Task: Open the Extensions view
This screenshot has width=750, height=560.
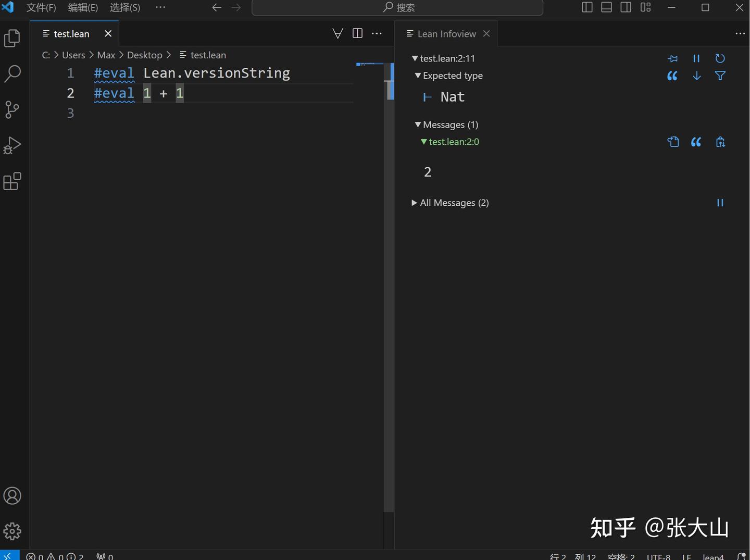Action: (x=11, y=181)
